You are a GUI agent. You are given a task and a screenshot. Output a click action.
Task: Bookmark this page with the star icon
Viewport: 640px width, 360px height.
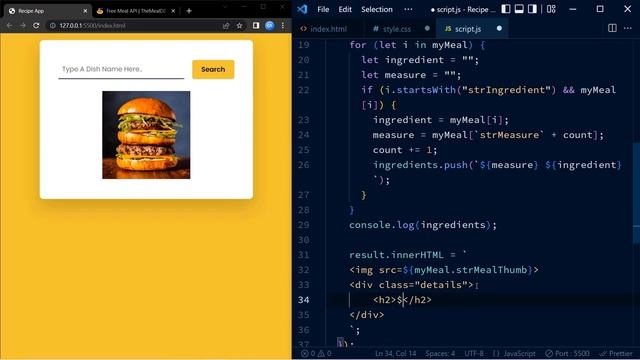tap(240, 25)
